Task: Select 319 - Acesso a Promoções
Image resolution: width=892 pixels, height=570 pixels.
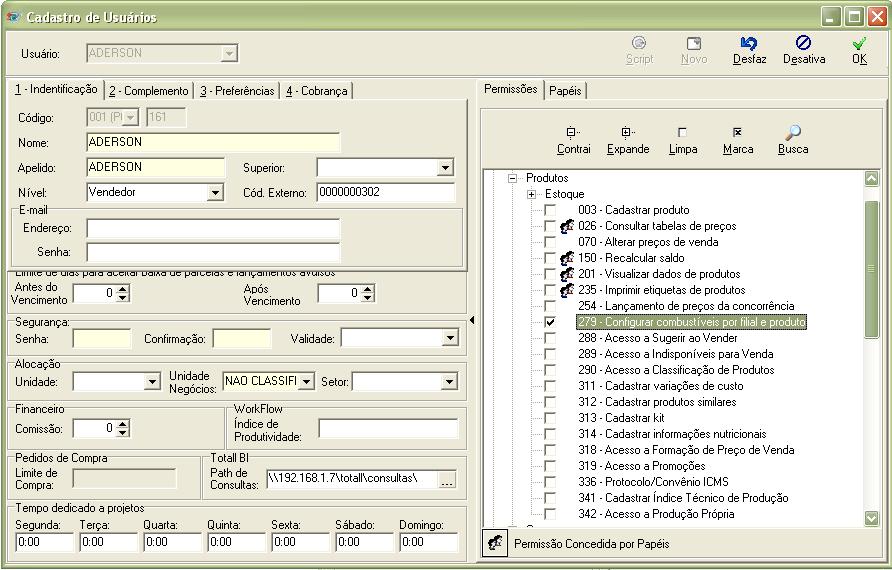Action: point(642,466)
